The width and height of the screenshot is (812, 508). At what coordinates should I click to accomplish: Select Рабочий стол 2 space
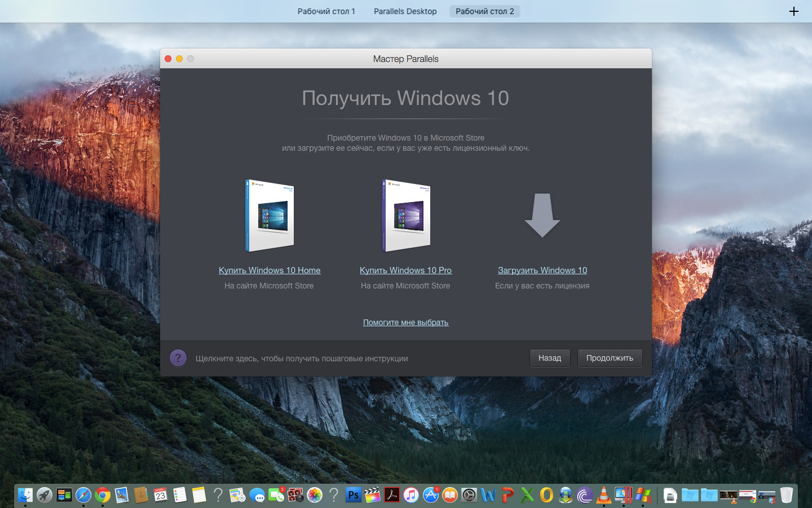[484, 11]
